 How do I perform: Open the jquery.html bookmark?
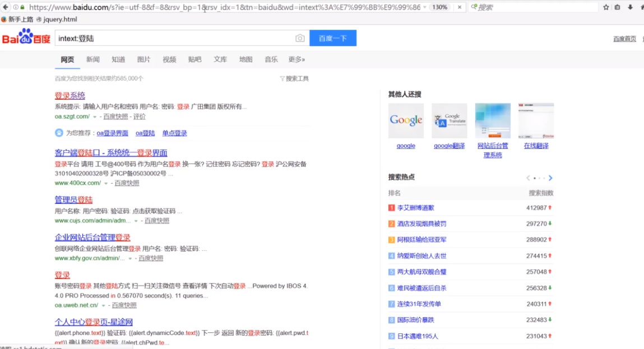(x=57, y=19)
